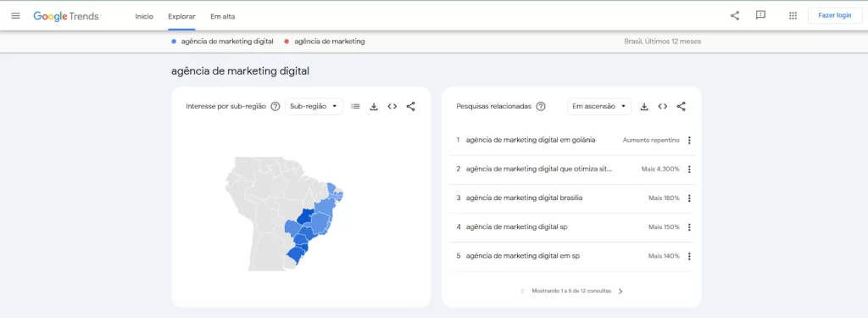Click the Brazil map visualization
This screenshot has height=318, width=868.
coord(285,214)
